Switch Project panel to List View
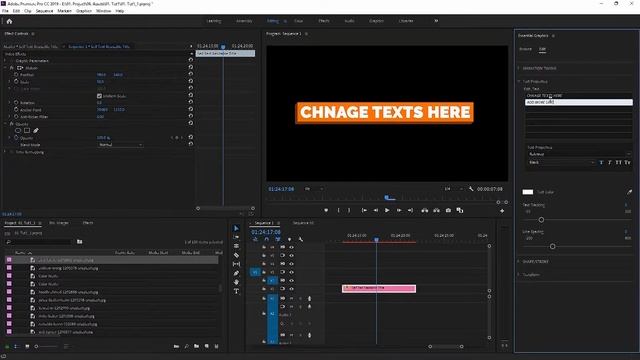This screenshot has width=640, height=360. (x=16, y=346)
